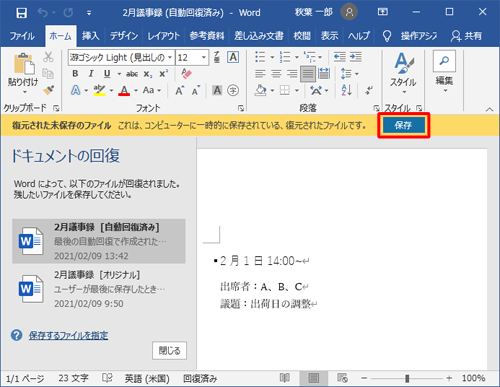
Task: Click the 保存 button in yellow bar
Action: (403, 125)
